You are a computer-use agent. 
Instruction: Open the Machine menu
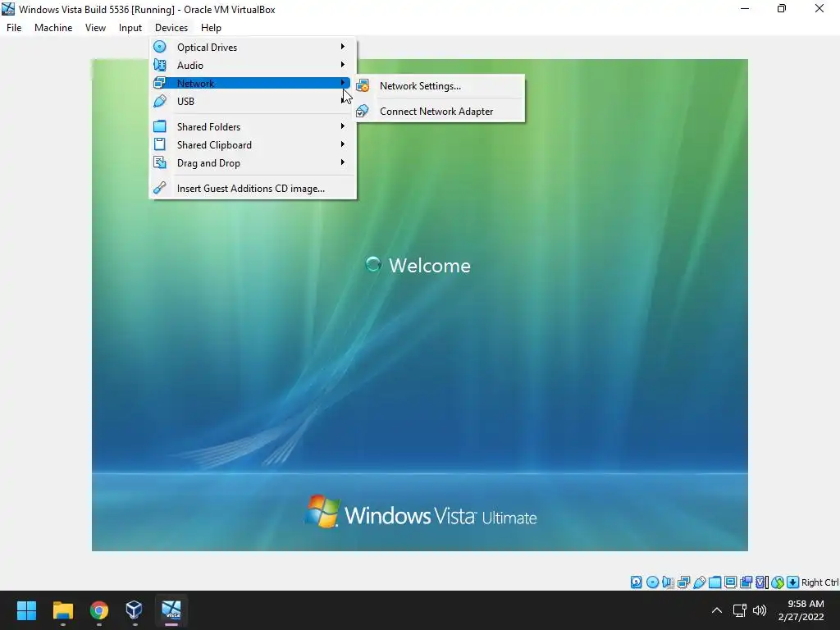click(x=53, y=28)
